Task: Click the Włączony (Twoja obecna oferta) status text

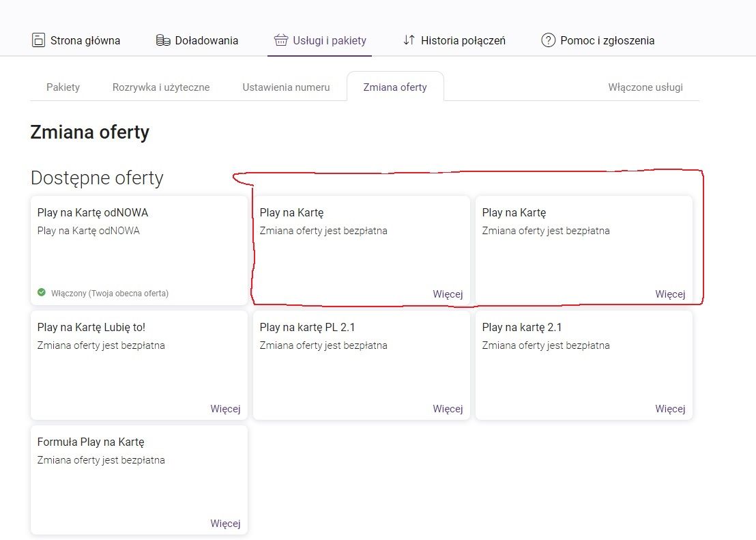Action: (x=110, y=293)
